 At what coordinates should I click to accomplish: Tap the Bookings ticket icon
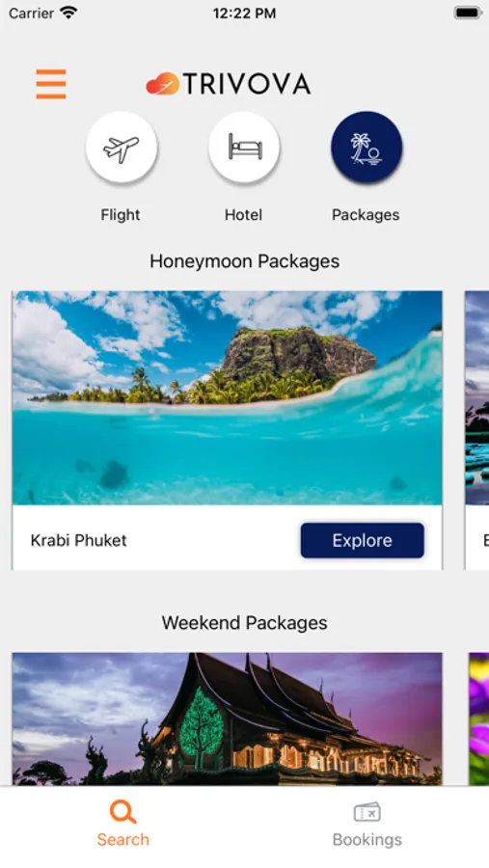pos(367,813)
